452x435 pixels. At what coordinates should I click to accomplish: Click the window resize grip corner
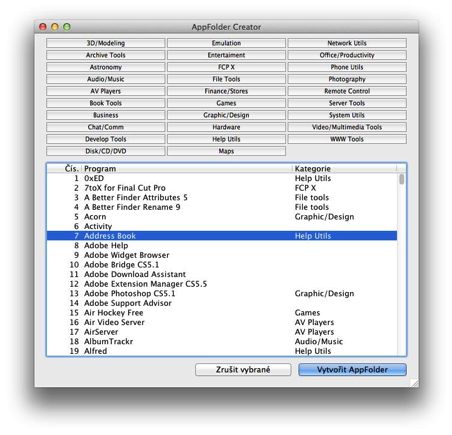click(415, 383)
